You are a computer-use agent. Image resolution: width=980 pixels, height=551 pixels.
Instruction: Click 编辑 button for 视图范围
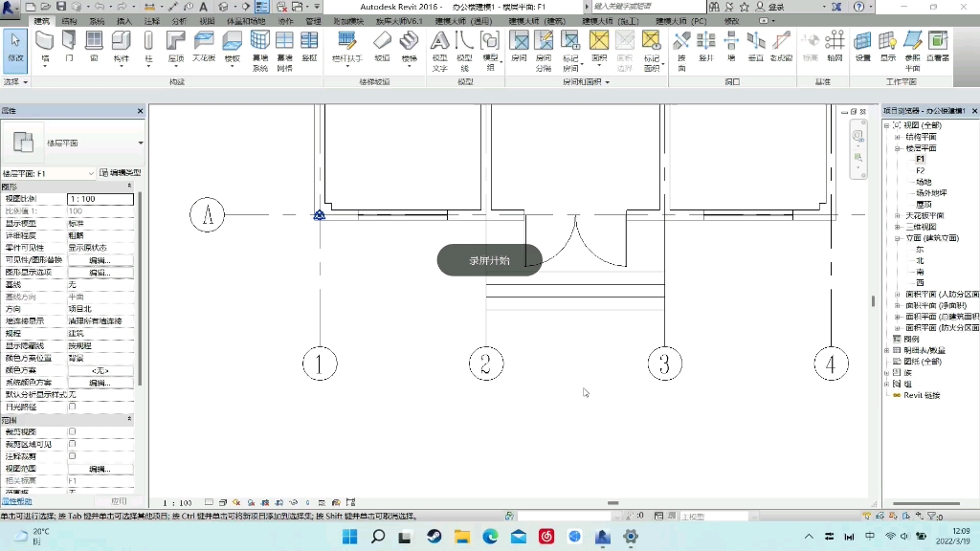coord(100,469)
